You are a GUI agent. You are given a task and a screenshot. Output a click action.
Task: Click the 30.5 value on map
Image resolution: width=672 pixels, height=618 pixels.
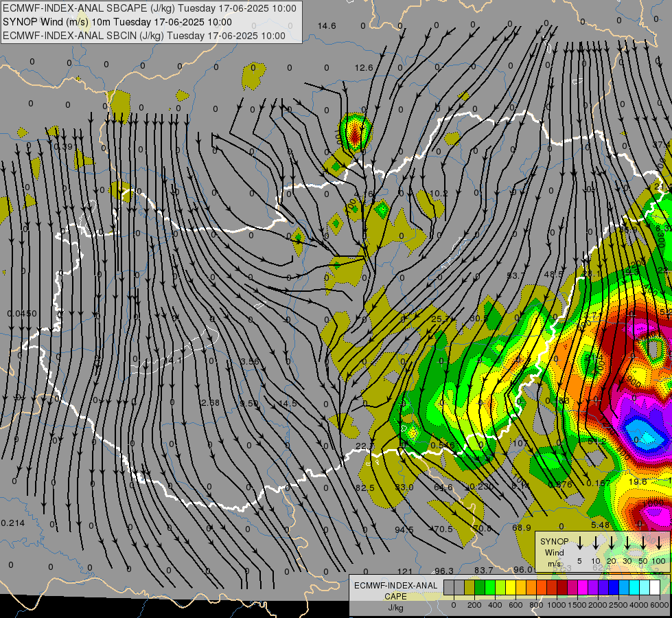tap(478, 318)
